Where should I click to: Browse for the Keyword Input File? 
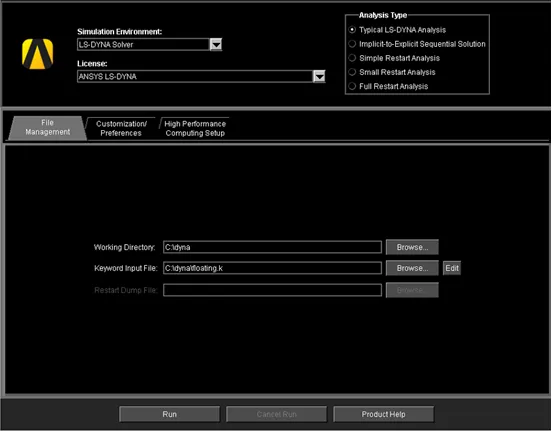tap(412, 268)
